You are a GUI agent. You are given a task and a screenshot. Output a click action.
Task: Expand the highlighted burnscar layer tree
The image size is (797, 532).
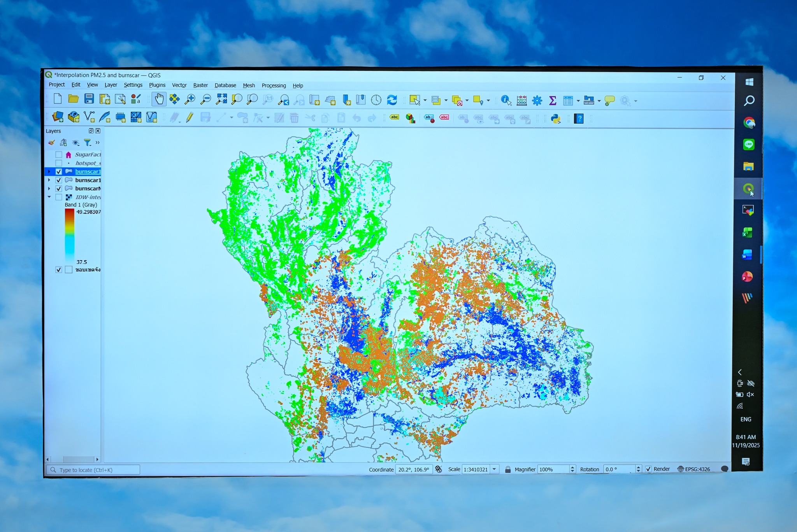pyautogui.click(x=49, y=171)
